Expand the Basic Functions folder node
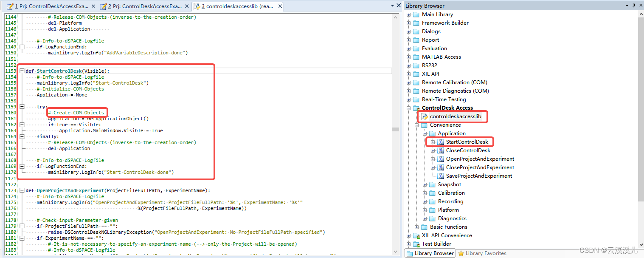 pyautogui.click(x=417, y=227)
